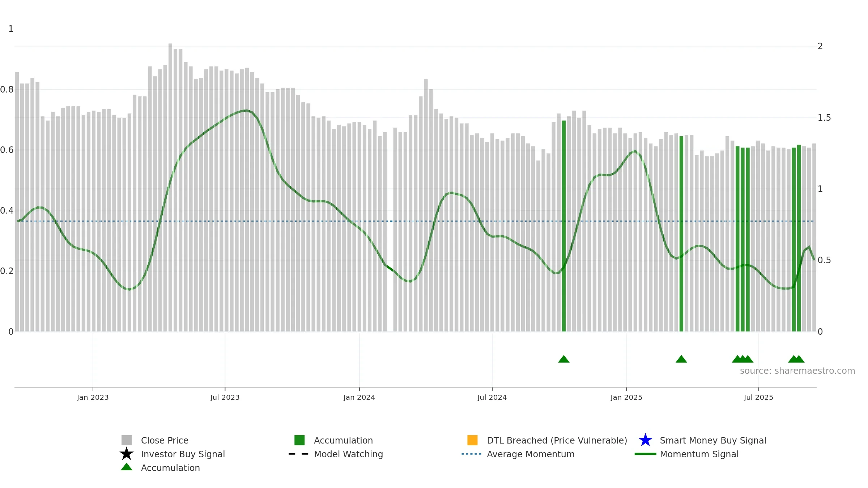Click the DTL Breached (Price Vulnerable) label
Viewport: 868px width, 488px height.
(x=557, y=441)
